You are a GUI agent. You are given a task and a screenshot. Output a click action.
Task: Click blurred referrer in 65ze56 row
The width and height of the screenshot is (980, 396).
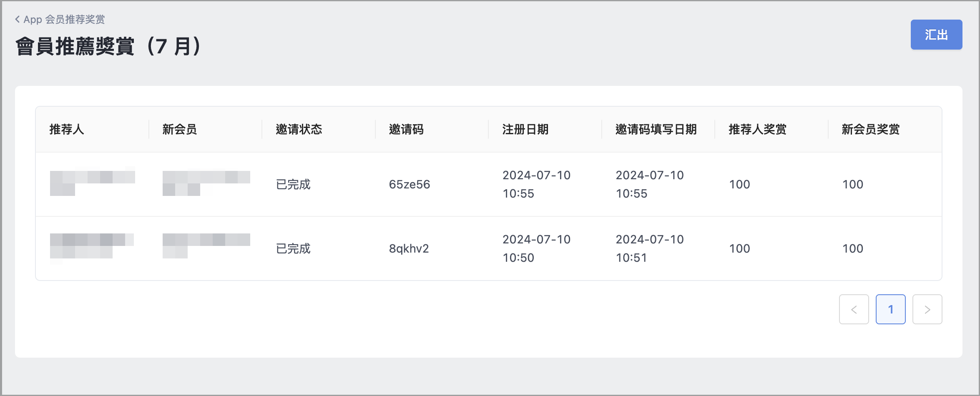92,182
